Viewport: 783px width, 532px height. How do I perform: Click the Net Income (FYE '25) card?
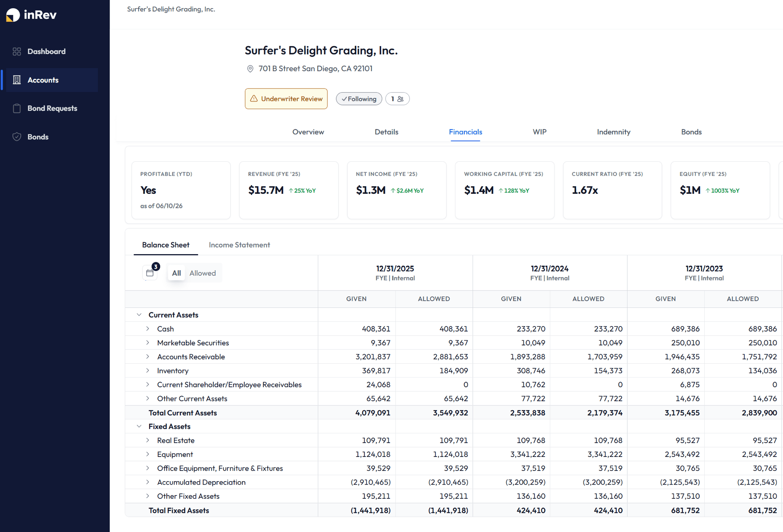click(397, 190)
